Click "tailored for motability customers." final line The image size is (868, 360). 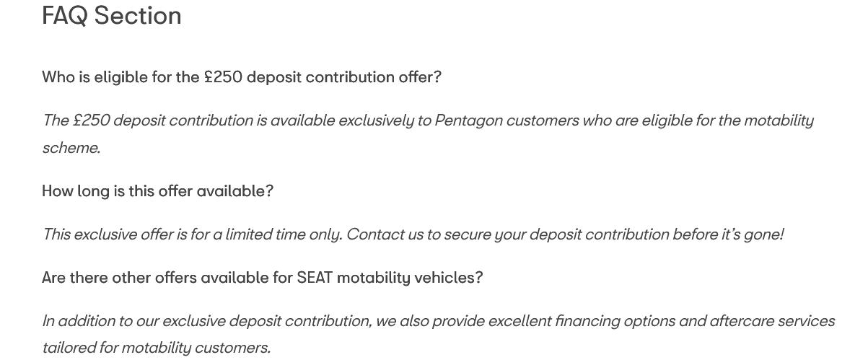pos(156,348)
